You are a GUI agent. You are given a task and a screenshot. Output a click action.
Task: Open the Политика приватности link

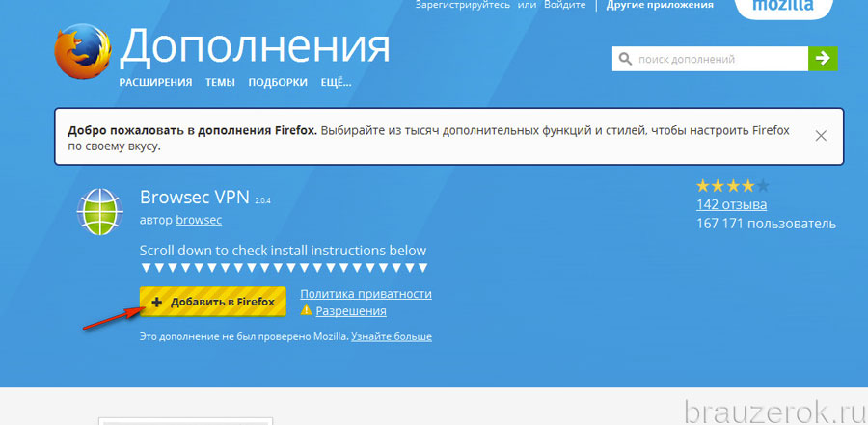click(x=366, y=294)
